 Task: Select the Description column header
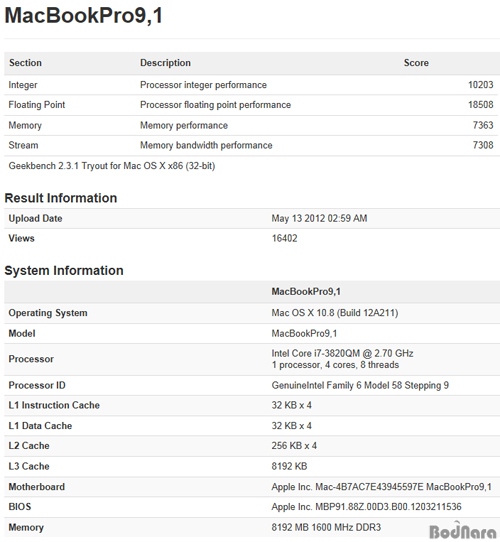165,63
